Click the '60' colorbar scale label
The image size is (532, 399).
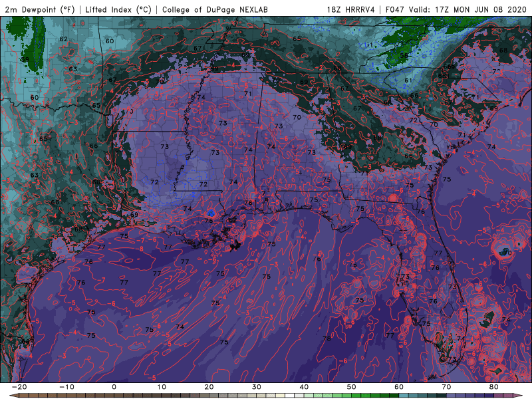(x=399, y=387)
